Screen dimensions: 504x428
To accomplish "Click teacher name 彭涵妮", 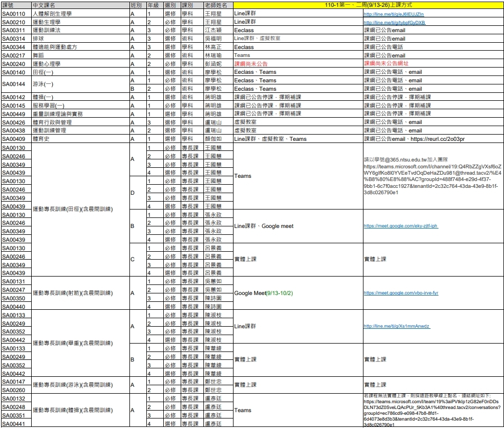I will click(213, 63).
